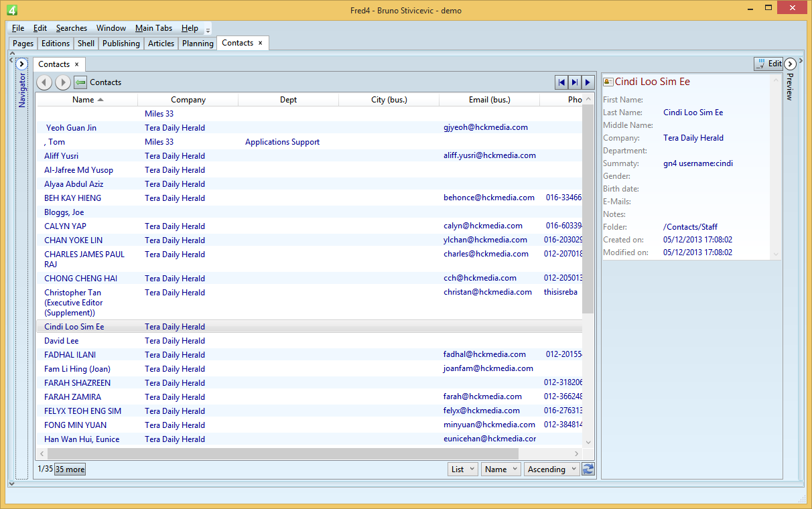Viewport: 812px width, 509px height.
Task: Select the Al-Jafree Md Yusop contact row
Action: [310, 170]
